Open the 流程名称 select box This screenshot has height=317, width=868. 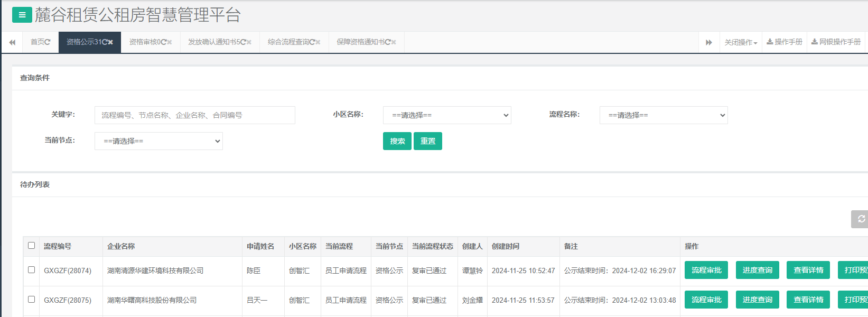point(664,115)
